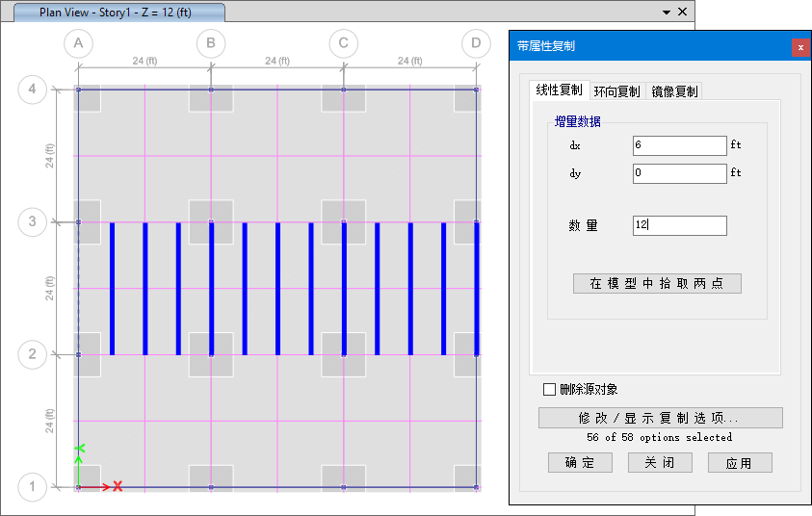812x516 pixels.
Task: Click grid bubble 3 on left
Action: coord(32,221)
